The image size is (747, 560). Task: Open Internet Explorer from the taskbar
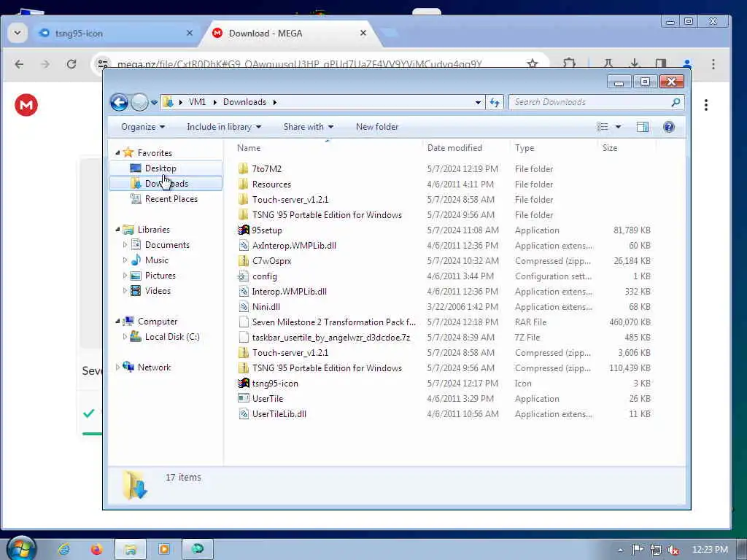(x=64, y=550)
